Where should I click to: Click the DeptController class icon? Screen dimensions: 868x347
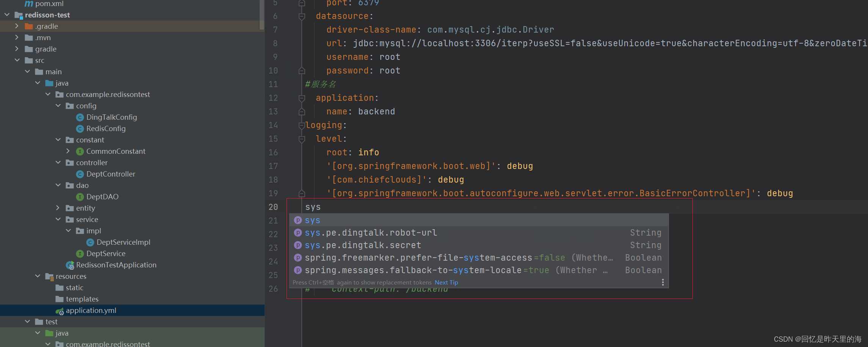click(80, 174)
